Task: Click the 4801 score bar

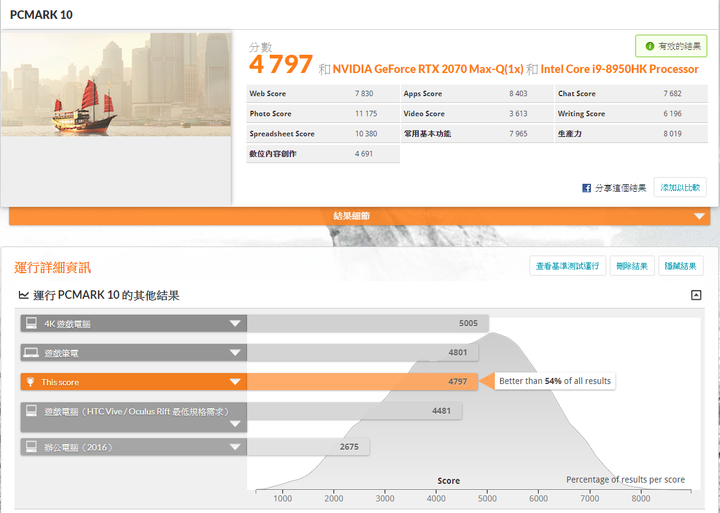Action: (363, 353)
